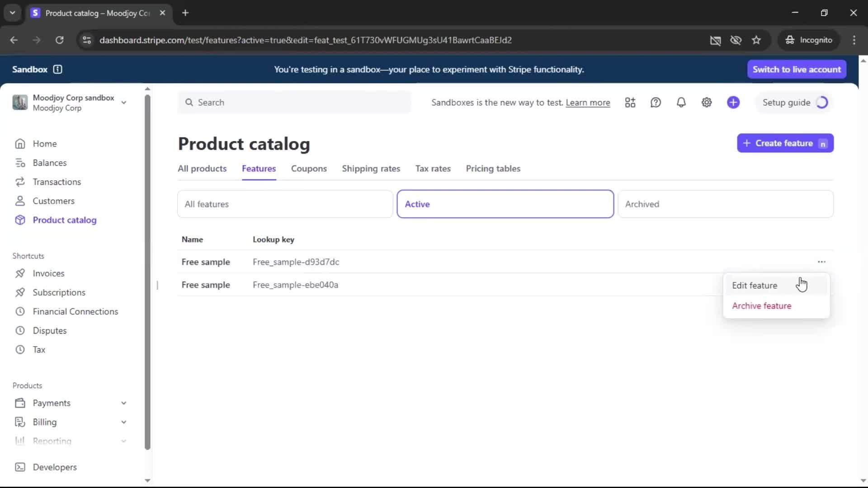Open the Subscriptions shortcut
Image resolution: width=868 pixels, height=488 pixels.
(59, 292)
